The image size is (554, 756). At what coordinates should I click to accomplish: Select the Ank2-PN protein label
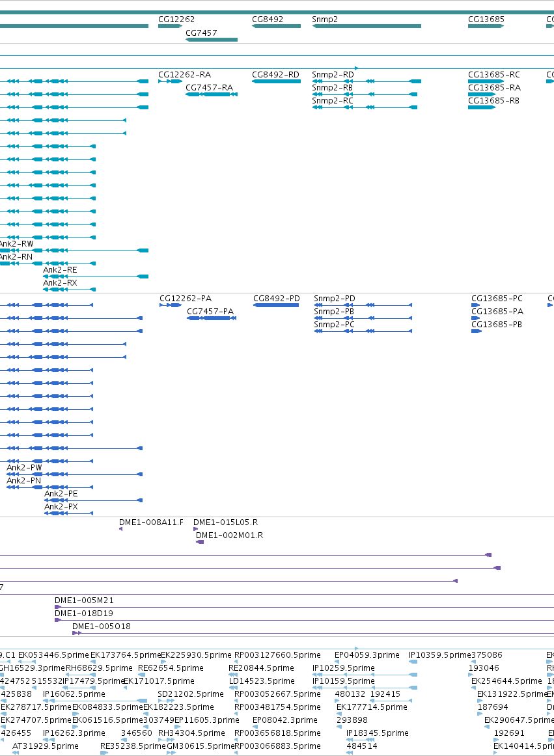click(x=23, y=481)
